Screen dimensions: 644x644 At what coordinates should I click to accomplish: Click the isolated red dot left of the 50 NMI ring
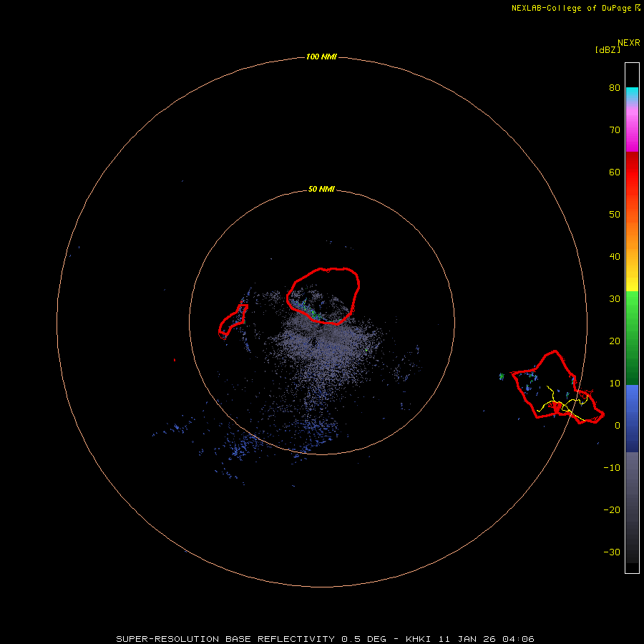click(175, 360)
